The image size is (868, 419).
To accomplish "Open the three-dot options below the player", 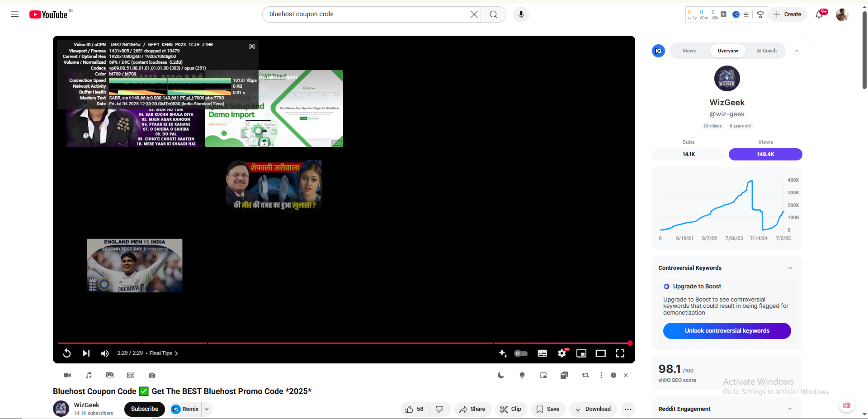I will click(601, 375).
